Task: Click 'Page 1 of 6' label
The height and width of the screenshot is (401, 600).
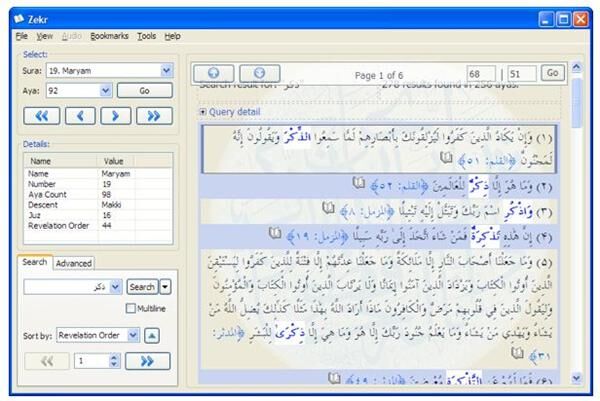Action: pos(379,75)
